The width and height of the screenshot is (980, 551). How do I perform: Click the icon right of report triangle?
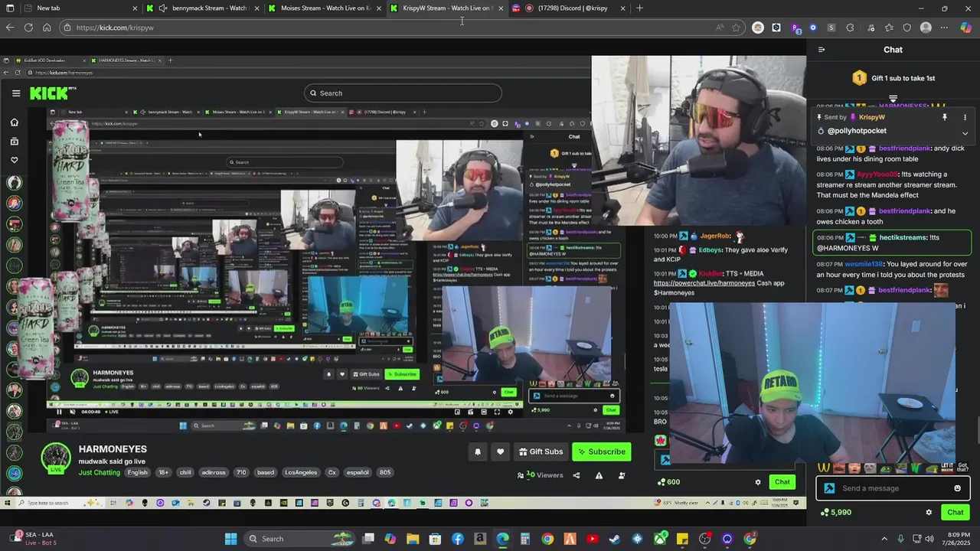click(621, 475)
